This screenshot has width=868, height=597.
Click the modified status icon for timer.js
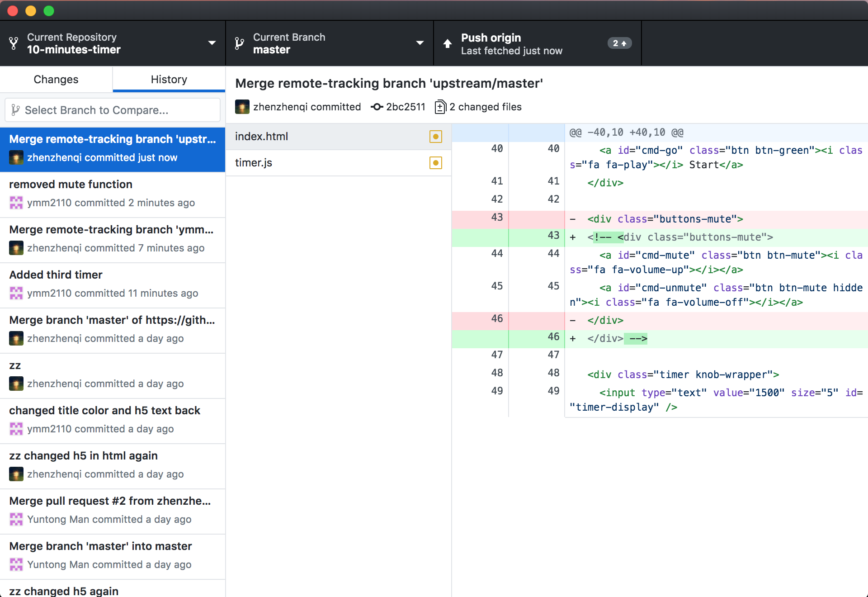point(435,163)
